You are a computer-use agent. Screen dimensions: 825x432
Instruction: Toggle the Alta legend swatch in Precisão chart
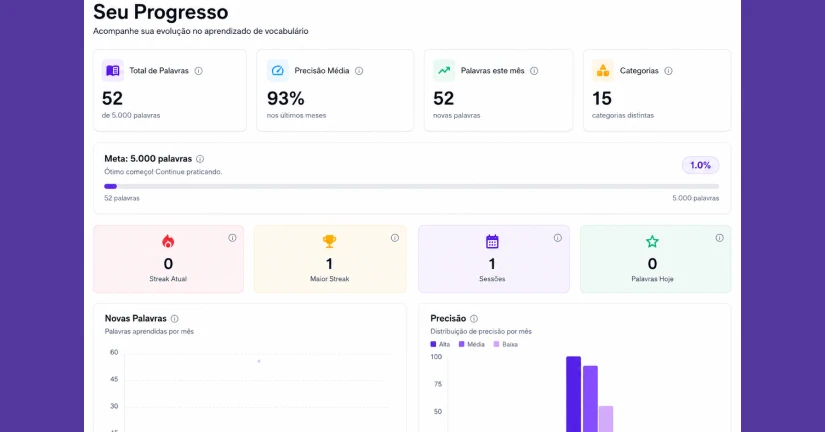coord(433,344)
